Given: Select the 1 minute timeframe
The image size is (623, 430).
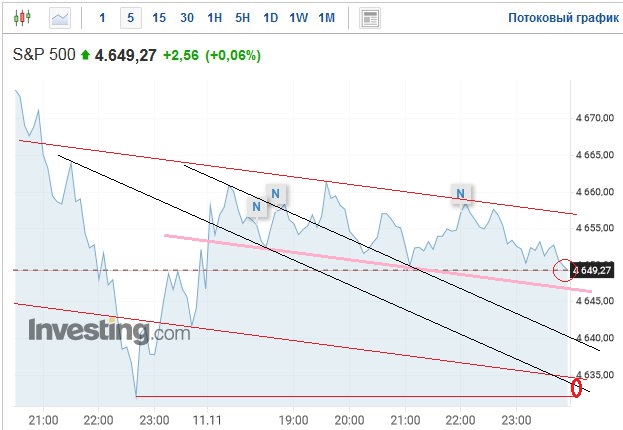Looking at the screenshot, I should click(102, 18).
